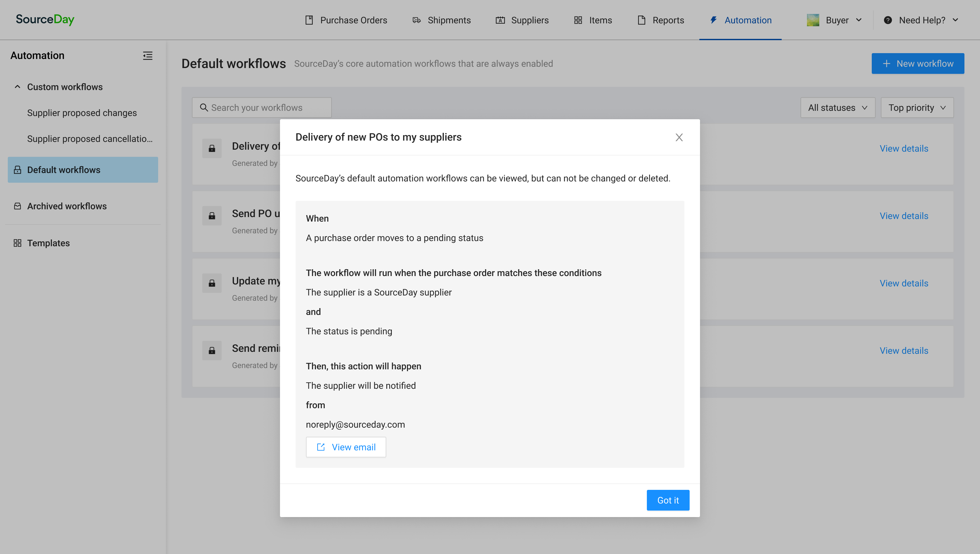Image resolution: width=980 pixels, height=554 pixels.
Task: Open the Top priority sort dropdown
Action: tap(916, 108)
